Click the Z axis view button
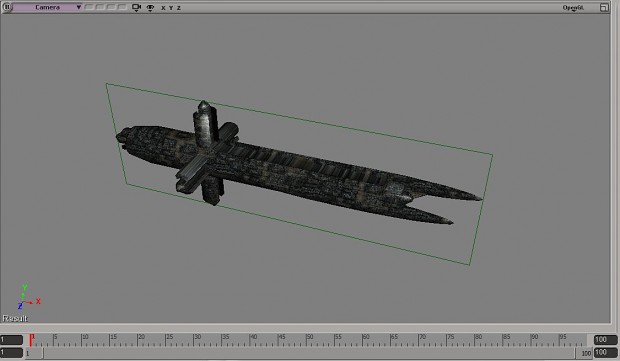This screenshot has width=620, height=361. click(179, 8)
